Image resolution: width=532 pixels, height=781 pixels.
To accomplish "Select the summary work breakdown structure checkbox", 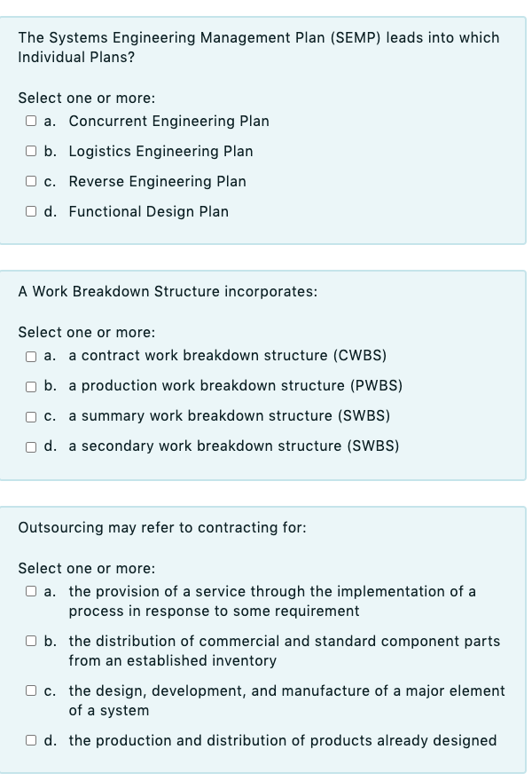I will (29, 416).
